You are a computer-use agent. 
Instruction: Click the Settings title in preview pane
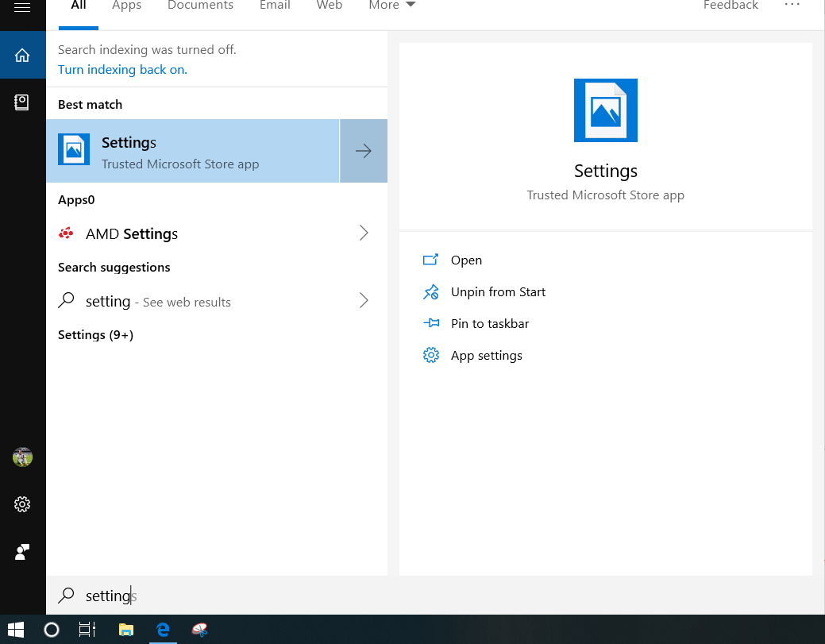(x=606, y=171)
